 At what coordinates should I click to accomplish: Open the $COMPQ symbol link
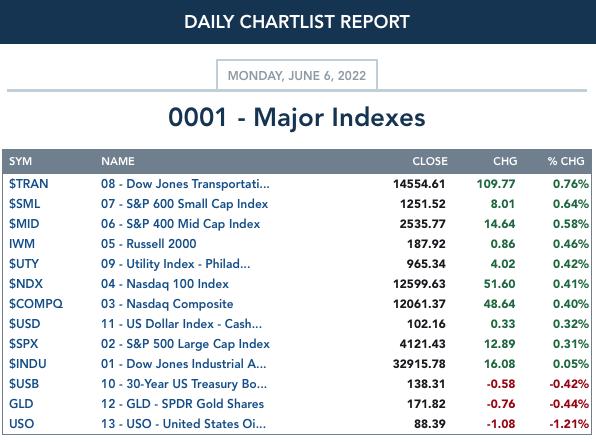36,304
